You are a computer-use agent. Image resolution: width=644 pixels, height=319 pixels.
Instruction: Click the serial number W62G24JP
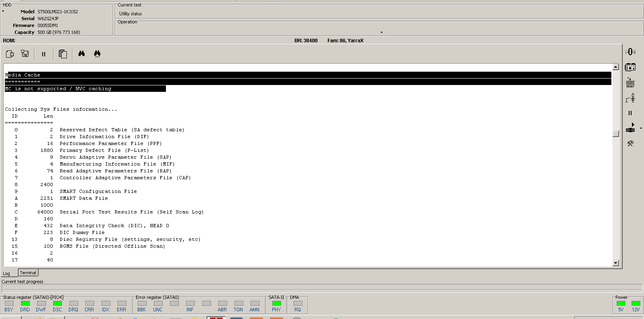48,19
